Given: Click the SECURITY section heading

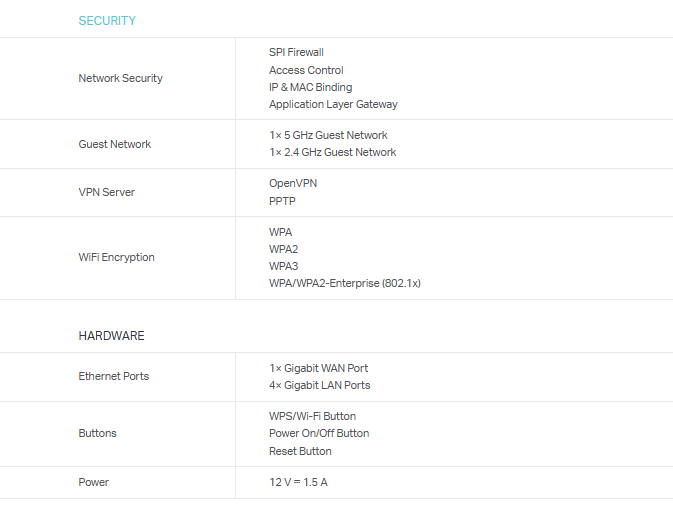Looking at the screenshot, I should pyautogui.click(x=107, y=21).
